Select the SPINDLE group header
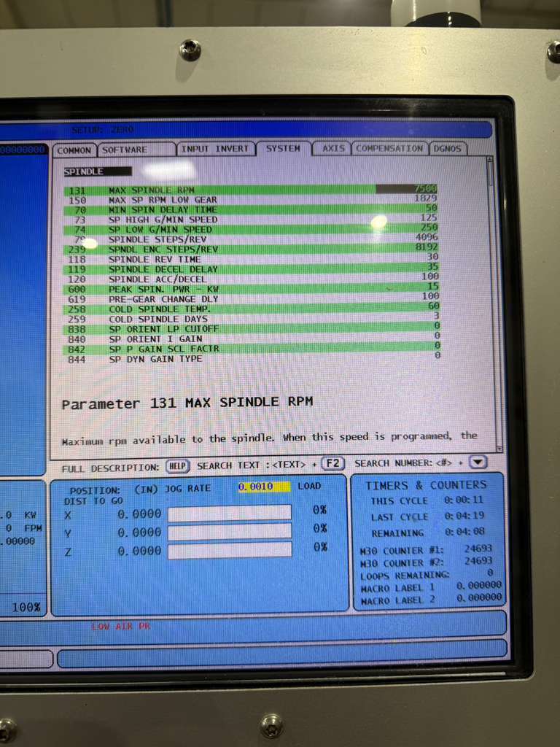The width and height of the screenshot is (560, 747). 98,171
